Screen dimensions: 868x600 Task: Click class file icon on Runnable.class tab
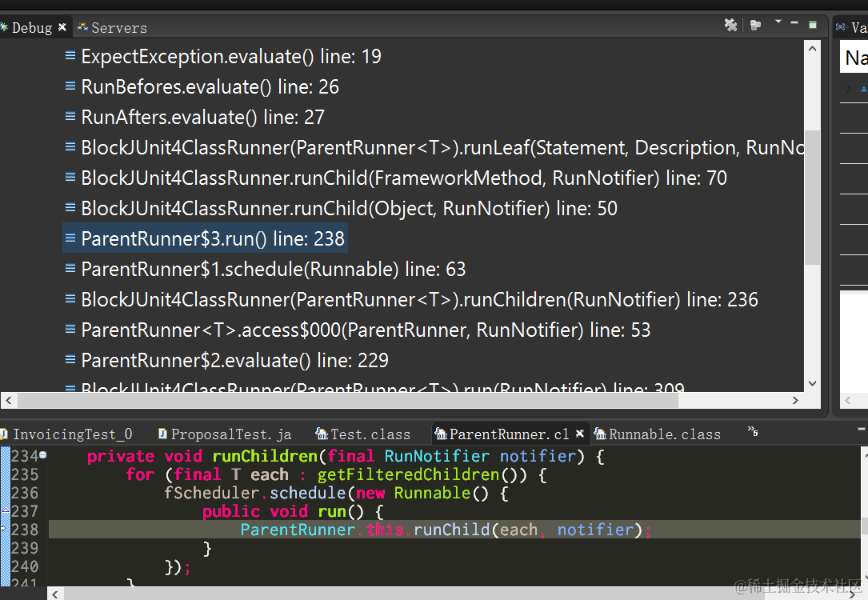[600, 434]
